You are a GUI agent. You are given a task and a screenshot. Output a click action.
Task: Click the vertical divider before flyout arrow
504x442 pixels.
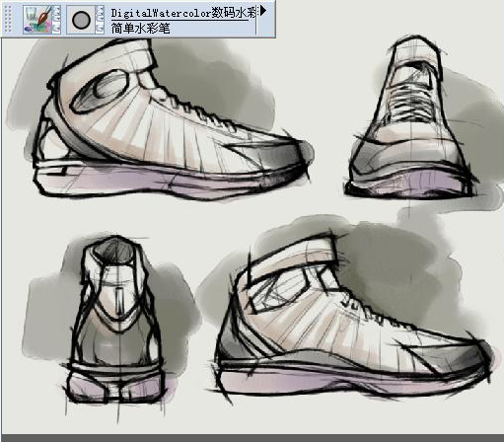[x=256, y=19]
